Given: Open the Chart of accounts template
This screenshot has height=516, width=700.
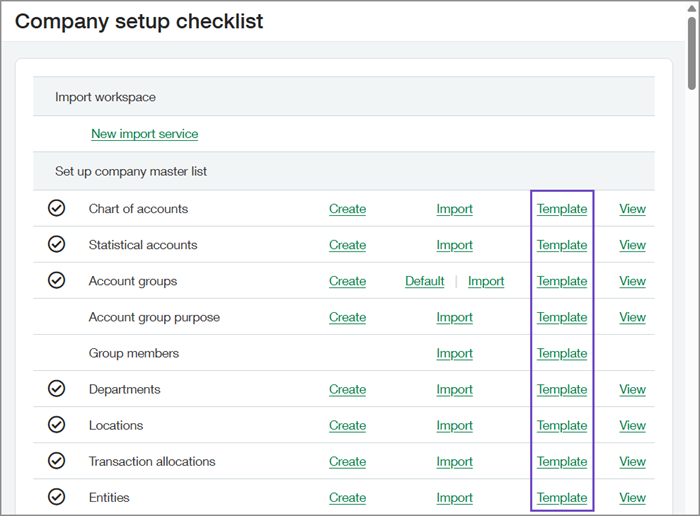Looking at the screenshot, I should (561, 209).
